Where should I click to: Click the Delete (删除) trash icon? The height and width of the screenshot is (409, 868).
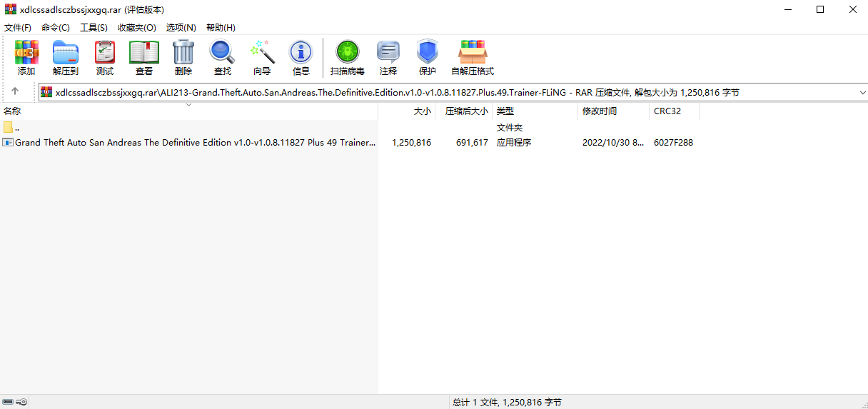pos(183,58)
